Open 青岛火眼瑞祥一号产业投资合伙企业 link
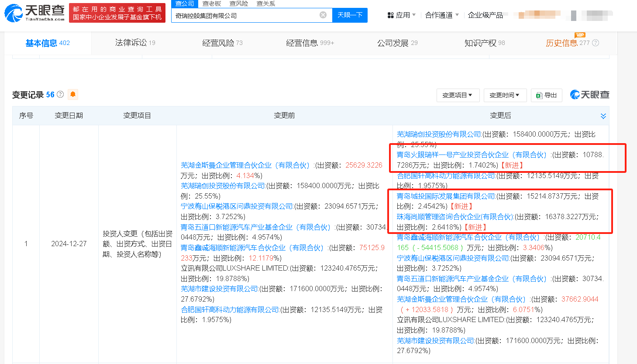The height and width of the screenshot is (364, 637). pos(472,155)
